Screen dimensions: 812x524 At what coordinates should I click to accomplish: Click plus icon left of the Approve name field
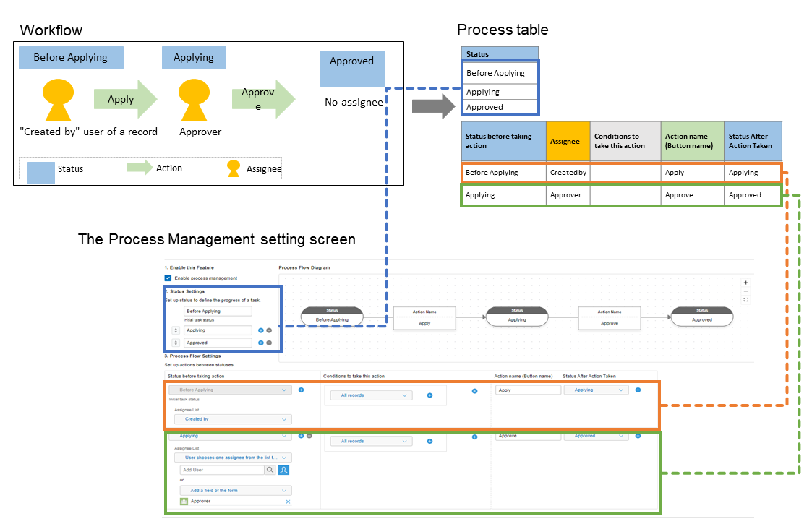[474, 437]
